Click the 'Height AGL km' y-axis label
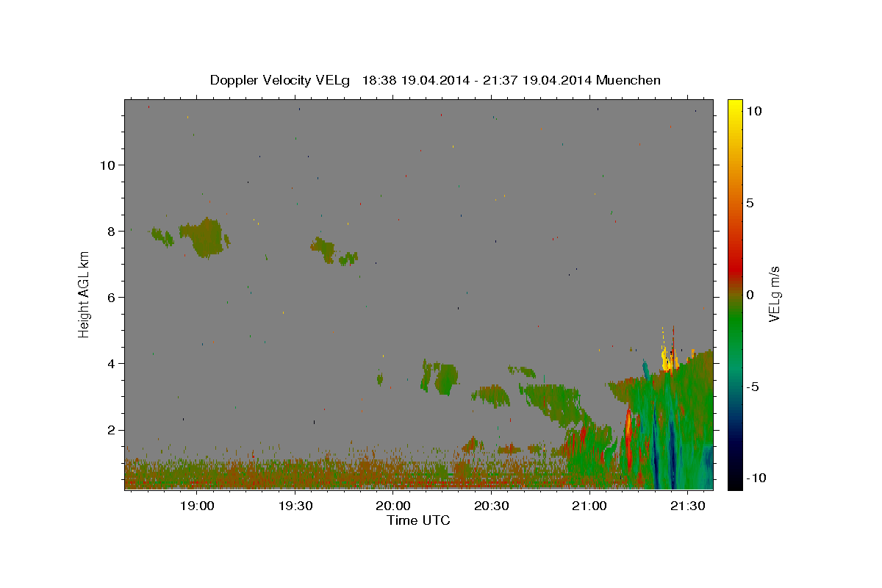 point(85,293)
